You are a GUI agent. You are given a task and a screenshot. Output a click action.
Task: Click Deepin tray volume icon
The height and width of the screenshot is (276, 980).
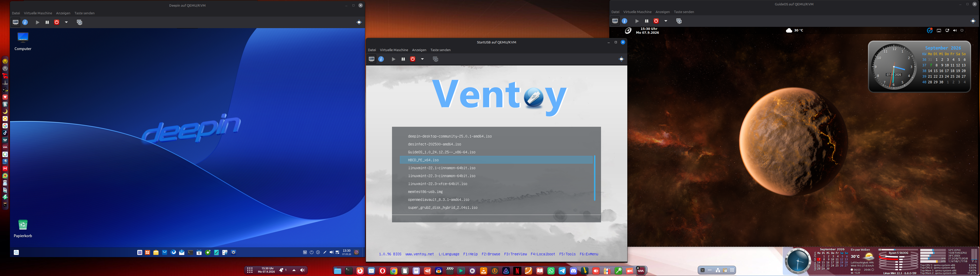331,252
